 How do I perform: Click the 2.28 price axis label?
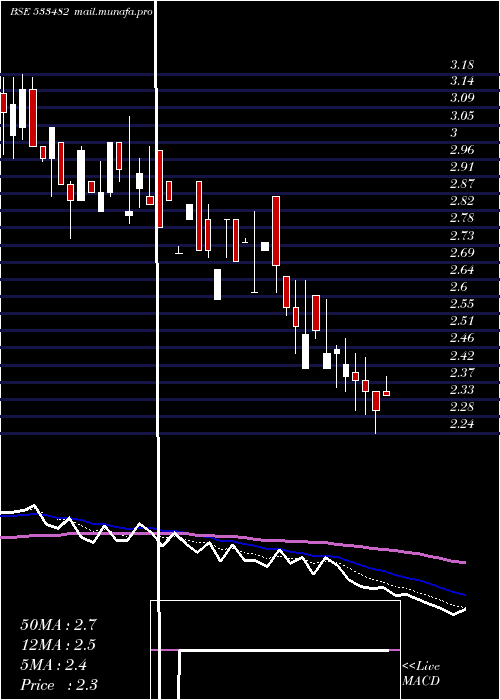pyautogui.click(x=462, y=407)
